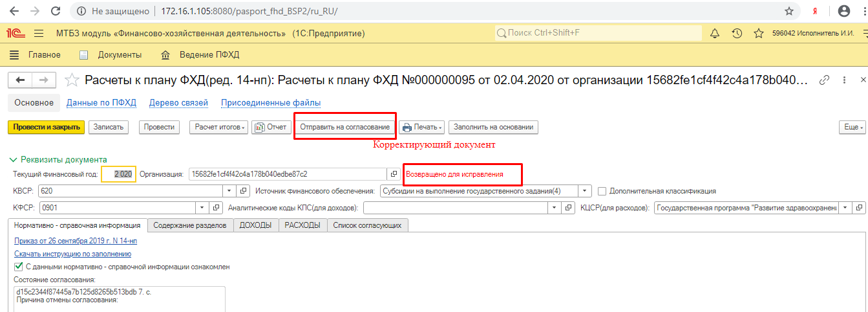Image resolution: width=868 pixels, height=312 pixels.
Task: Switch to ДОХОДЫ tab
Action: 256,225
